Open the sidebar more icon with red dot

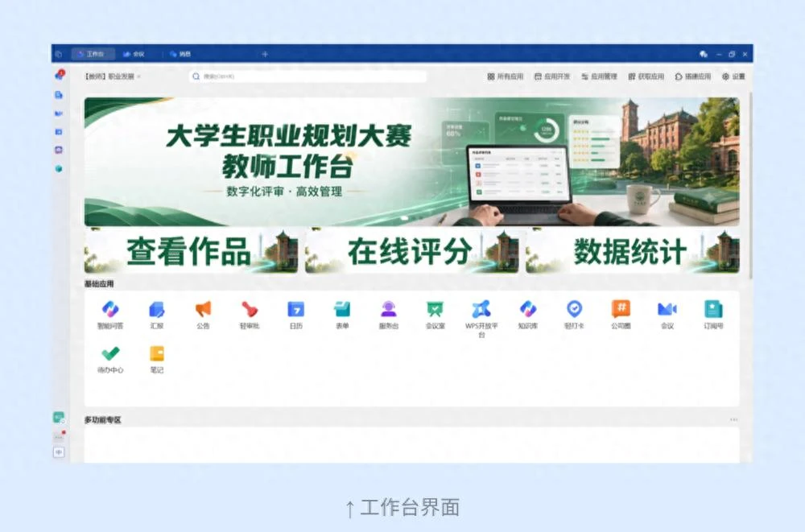pos(59,436)
